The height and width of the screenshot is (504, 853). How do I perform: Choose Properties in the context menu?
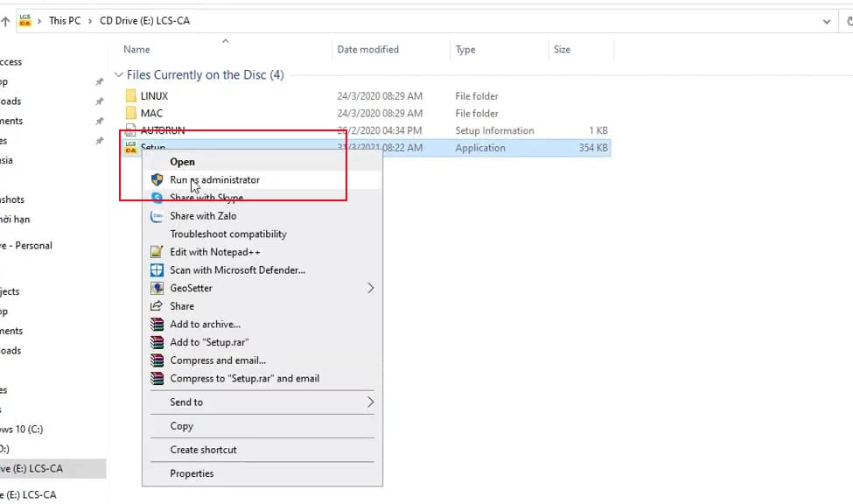click(192, 473)
